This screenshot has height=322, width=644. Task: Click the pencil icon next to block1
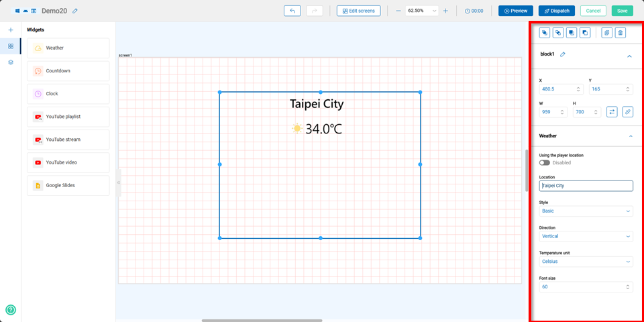tap(563, 54)
